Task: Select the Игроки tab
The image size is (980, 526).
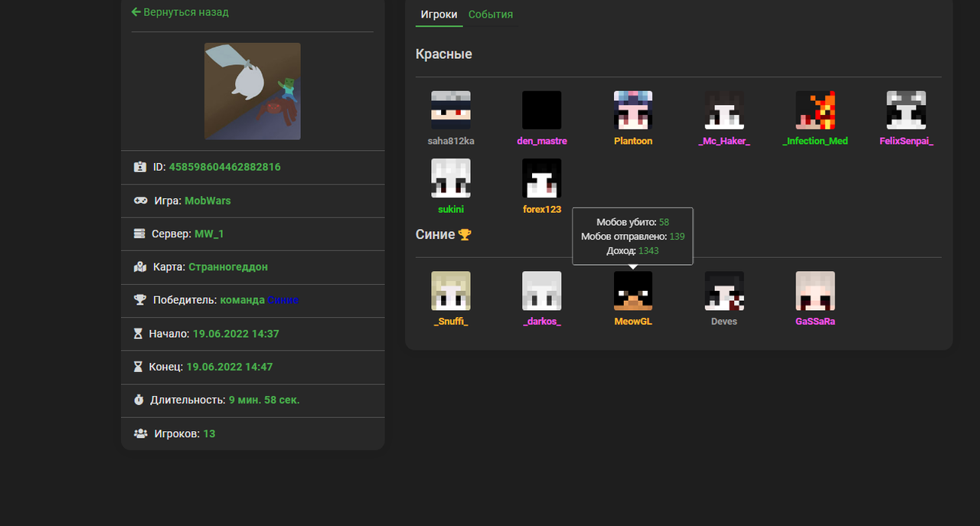Action: pos(439,15)
